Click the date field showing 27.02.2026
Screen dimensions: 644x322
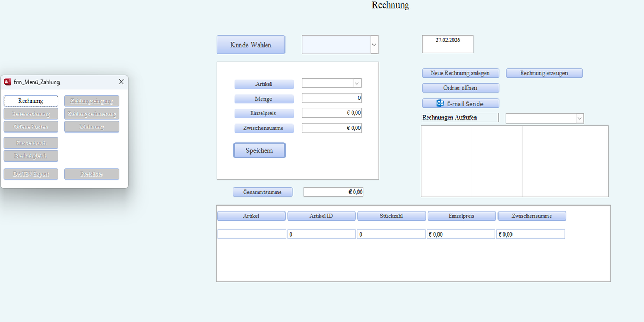(448, 45)
